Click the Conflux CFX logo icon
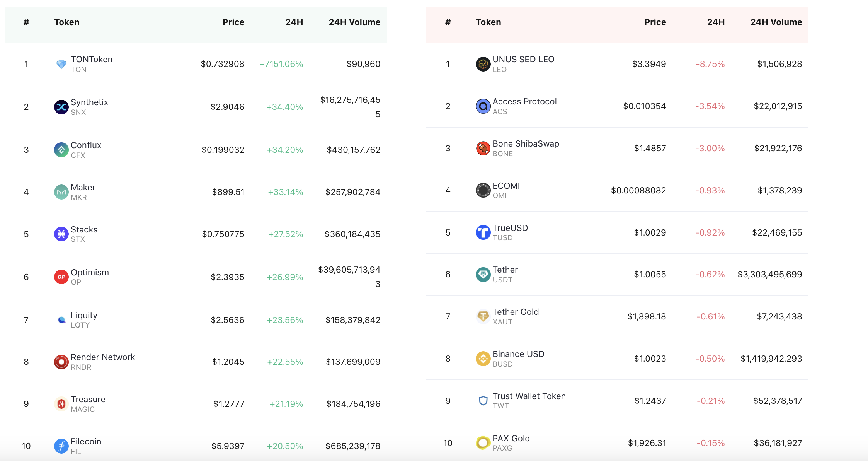The width and height of the screenshot is (868, 461). click(x=61, y=150)
